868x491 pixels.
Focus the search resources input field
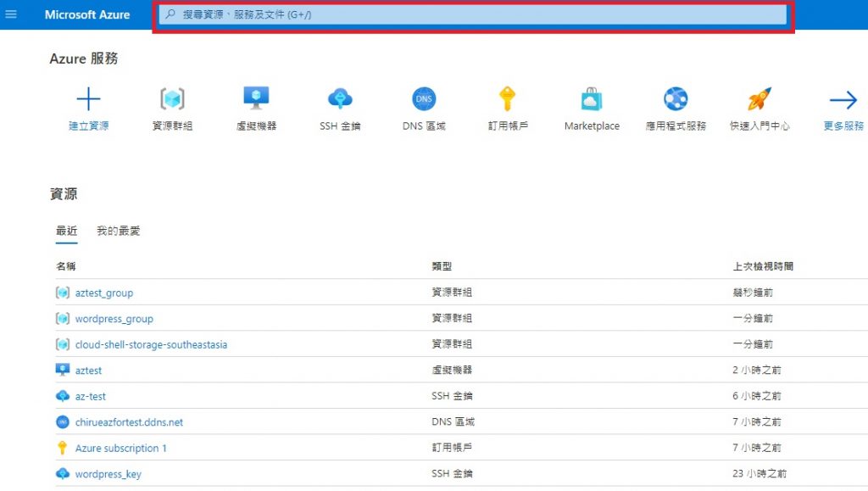point(473,14)
